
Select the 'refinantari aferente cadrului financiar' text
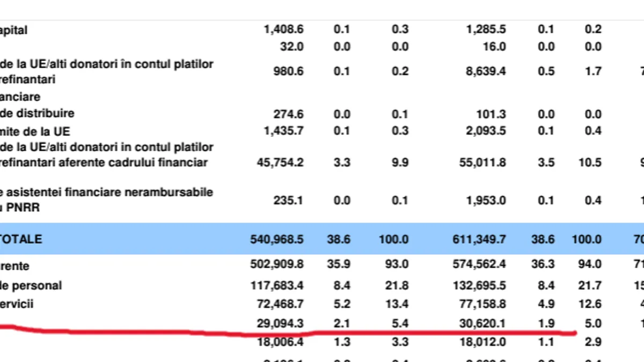(x=104, y=162)
